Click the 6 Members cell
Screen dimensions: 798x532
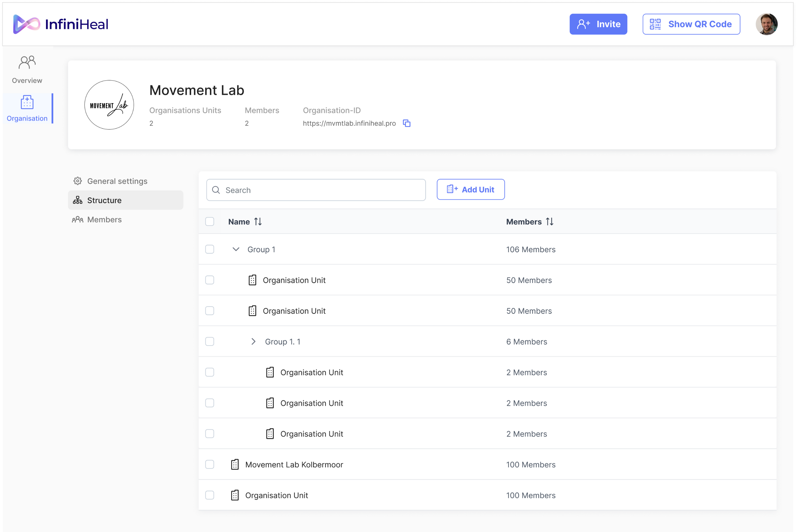coord(526,342)
